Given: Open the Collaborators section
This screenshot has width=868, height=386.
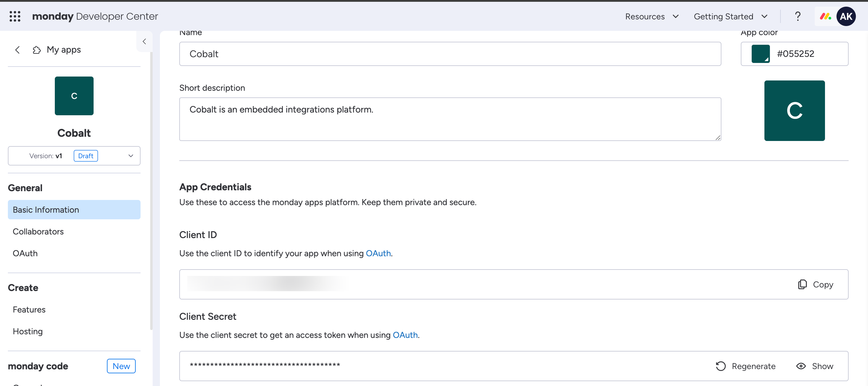Looking at the screenshot, I should [x=38, y=231].
